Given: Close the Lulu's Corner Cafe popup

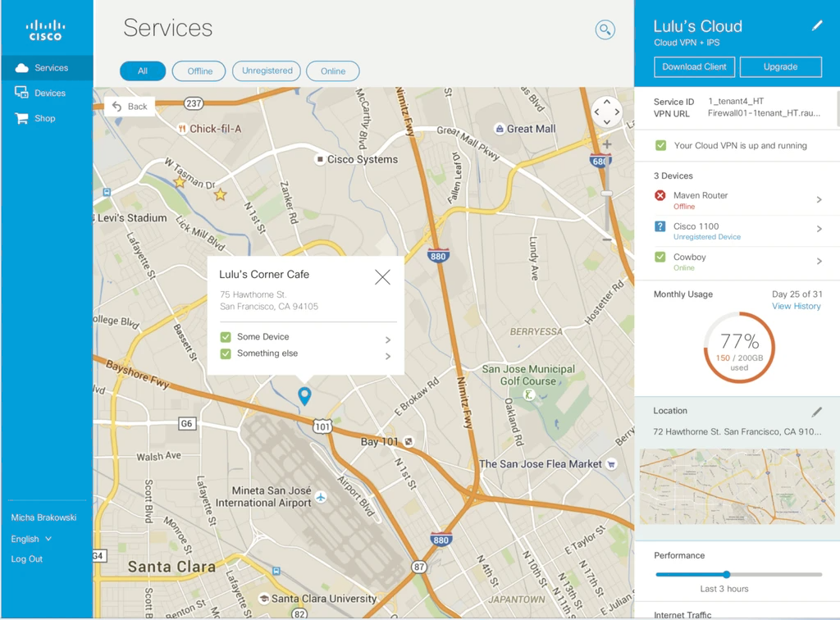Looking at the screenshot, I should (x=382, y=277).
